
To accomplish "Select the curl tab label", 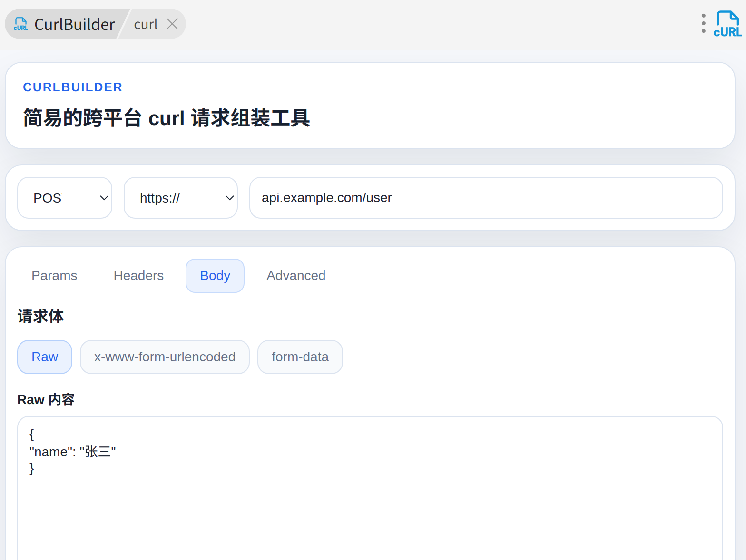I will 146,24.
